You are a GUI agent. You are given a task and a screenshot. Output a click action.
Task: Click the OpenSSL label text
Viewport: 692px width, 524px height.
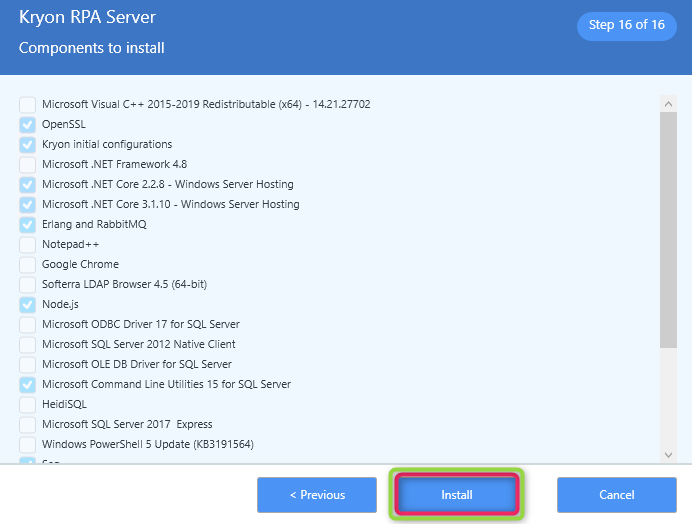(x=64, y=124)
